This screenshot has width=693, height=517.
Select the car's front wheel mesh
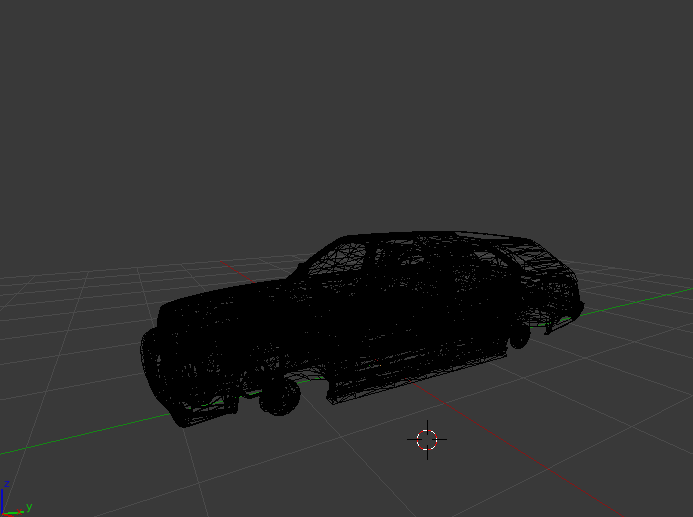tap(280, 396)
